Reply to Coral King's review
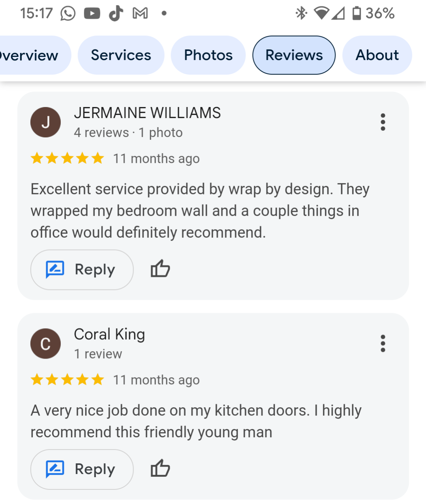Screen dimensions: 426x504 click(82, 469)
